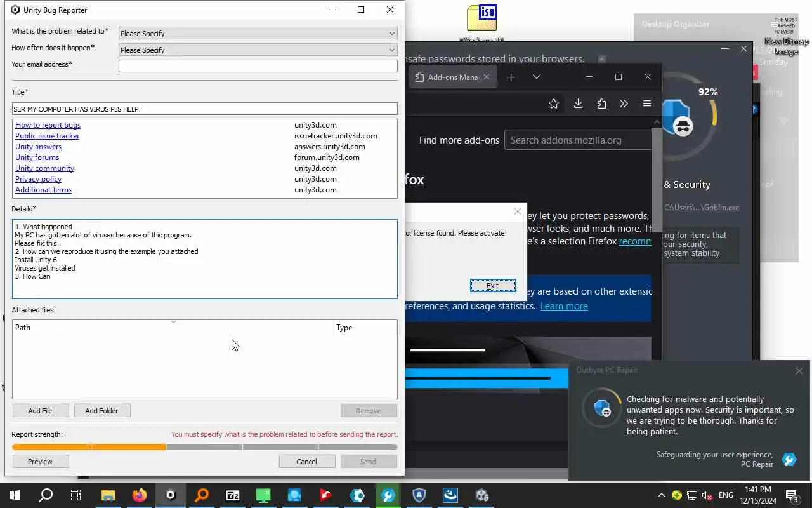Open 'Public issue tracker' link
812x508 pixels.
[x=48, y=136]
